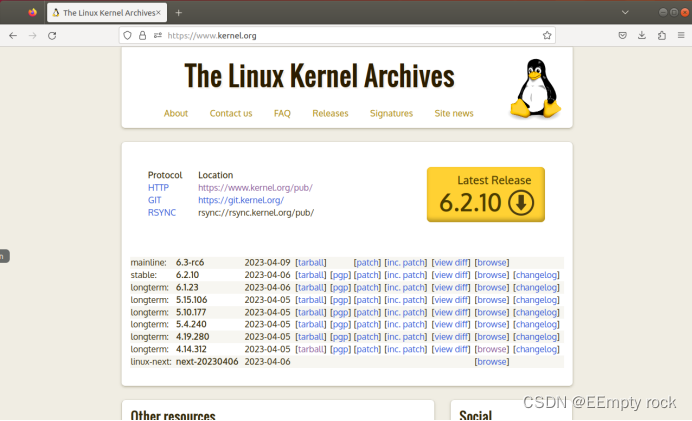Open the Contact us page
The height and width of the screenshot is (421, 692).
coord(231,113)
